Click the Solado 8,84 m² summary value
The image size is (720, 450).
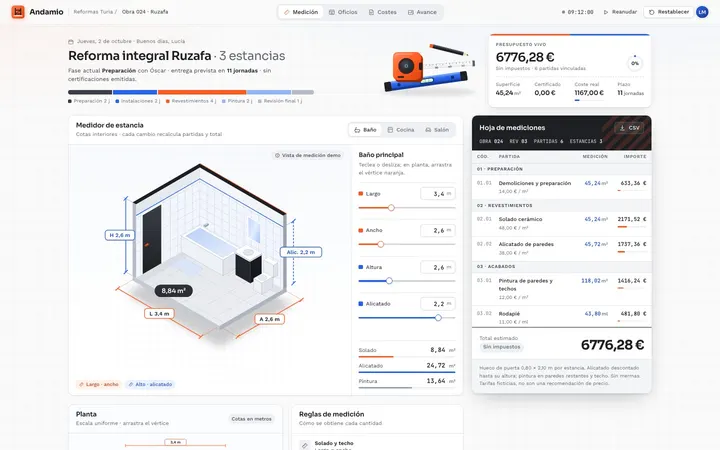443,350
